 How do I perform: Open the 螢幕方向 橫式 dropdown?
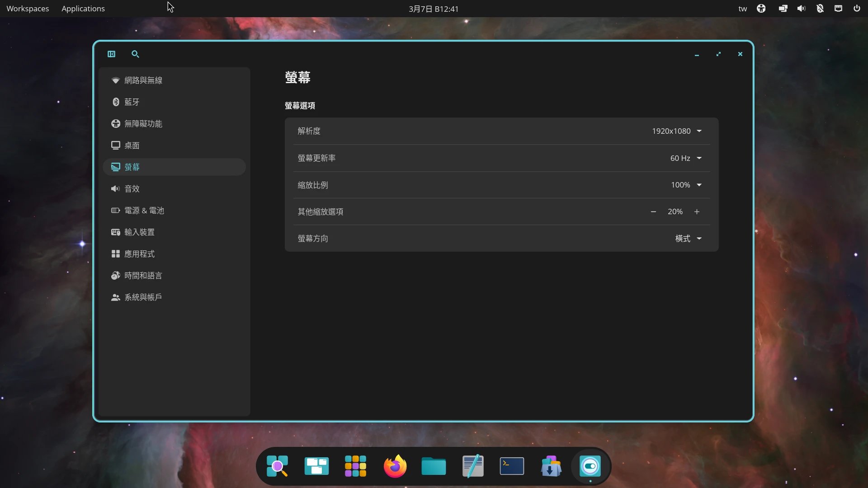688,239
